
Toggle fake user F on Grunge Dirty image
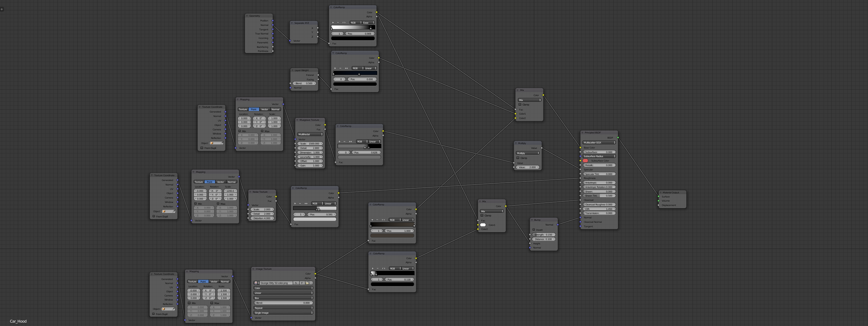pyautogui.click(x=302, y=283)
